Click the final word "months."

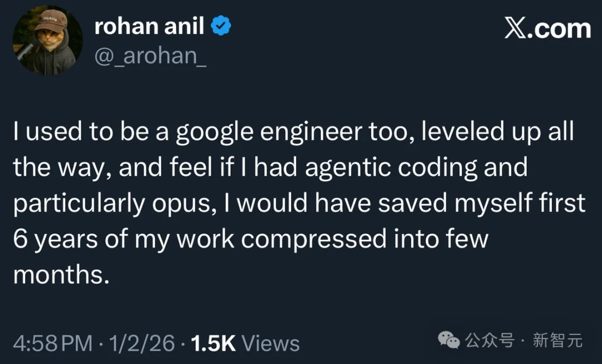60,274
